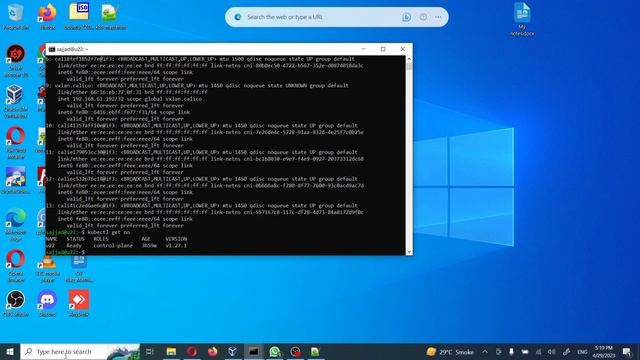Open the green notepad icon beside the ISO folder
Viewport: 640px width, 360px height.
click(x=110, y=16)
